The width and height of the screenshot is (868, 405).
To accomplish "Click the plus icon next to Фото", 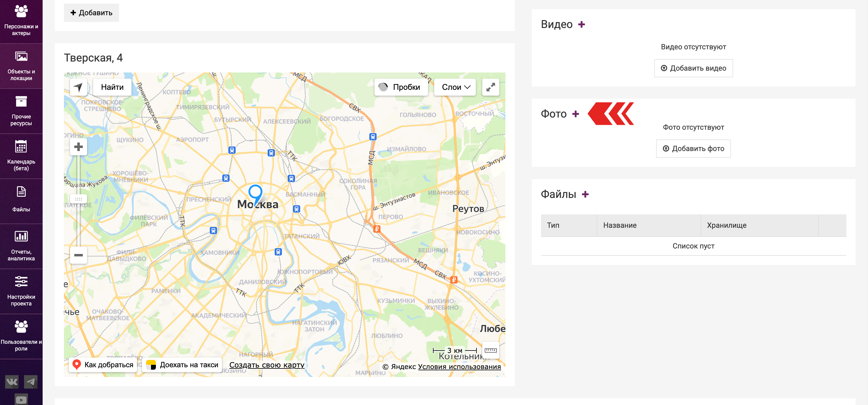I will click(575, 114).
